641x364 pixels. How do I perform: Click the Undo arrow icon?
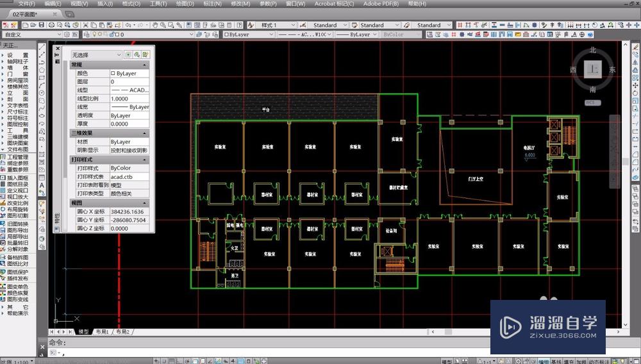[x=128, y=26]
